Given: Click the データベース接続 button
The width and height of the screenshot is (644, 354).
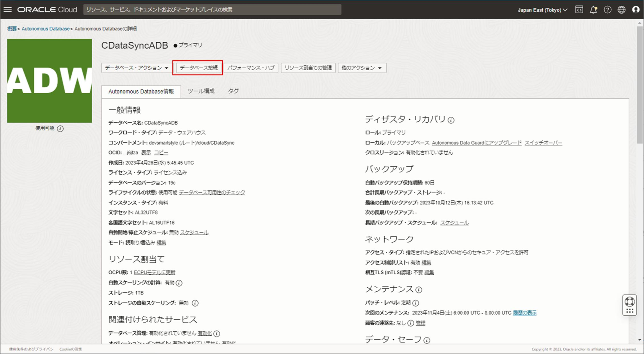Looking at the screenshot, I should pyautogui.click(x=199, y=68).
